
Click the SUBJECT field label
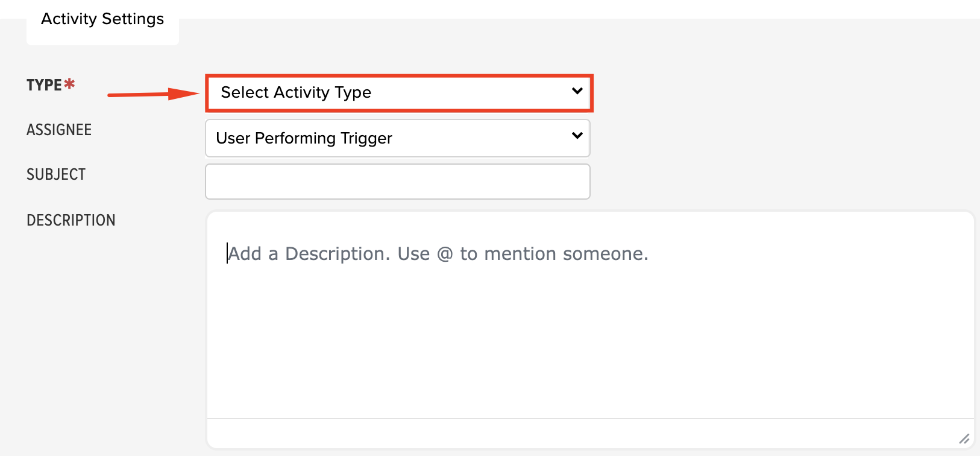pos(56,174)
